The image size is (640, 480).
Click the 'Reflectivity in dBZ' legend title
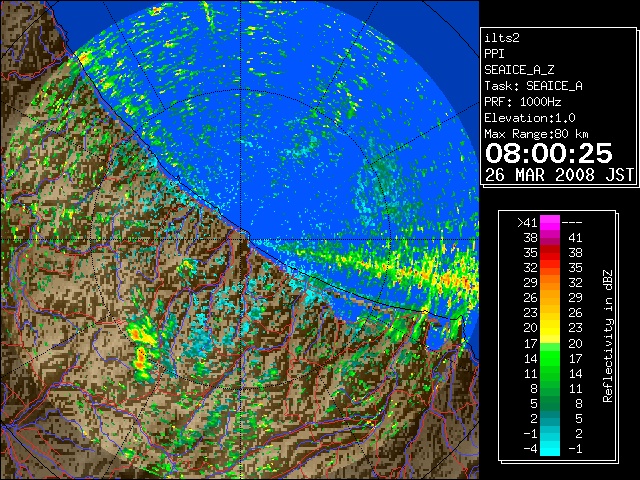[x=608, y=336]
